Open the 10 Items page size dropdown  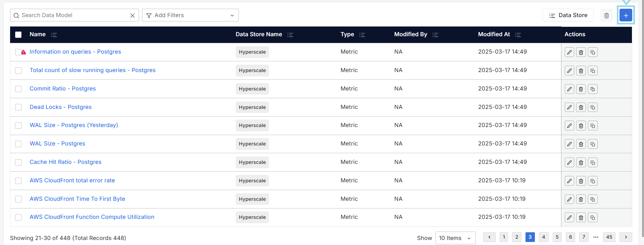(455, 238)
